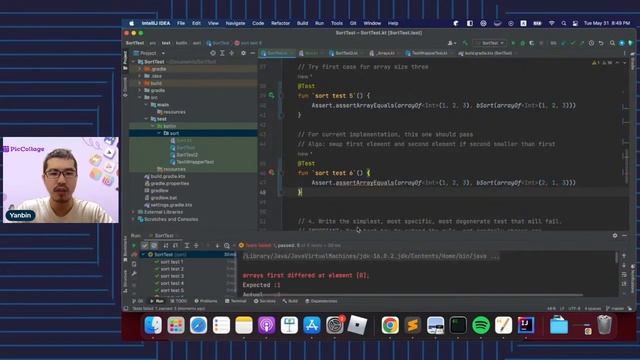Click Next Failed Test down arrow
Viewport: 640px width, 360px height.
[x=217, y=246]
